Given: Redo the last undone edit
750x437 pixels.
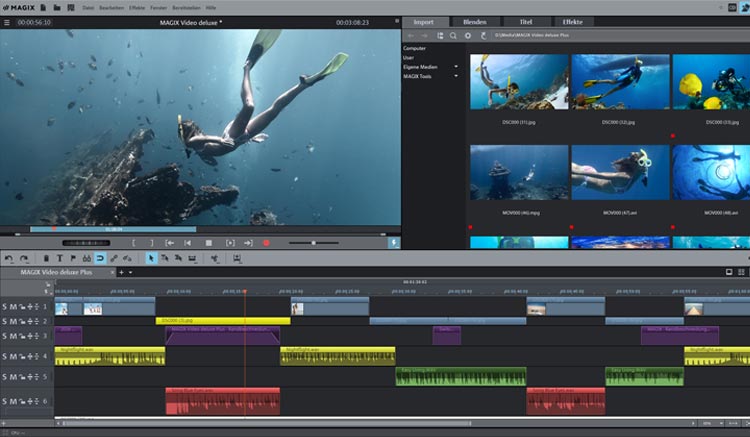Looking at the screenshot, I should click(x=23, y=258).
